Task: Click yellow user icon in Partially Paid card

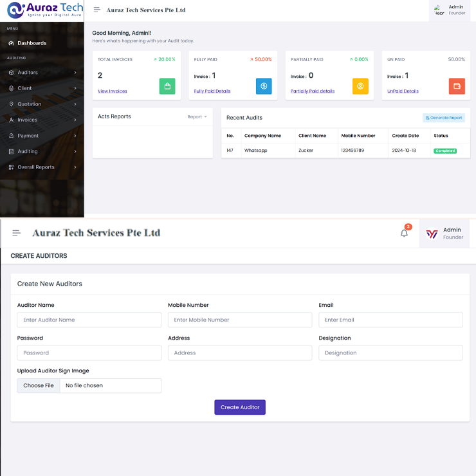Action: coord(360,86)
